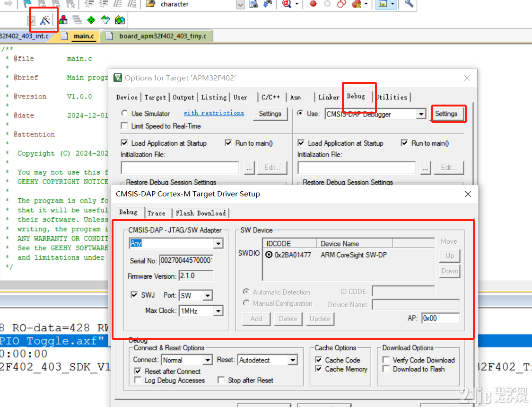Toggle Cache Memory checkbox
Image resolution: width=532 pixels, height=407 pixels.
(x=319, y=369)
